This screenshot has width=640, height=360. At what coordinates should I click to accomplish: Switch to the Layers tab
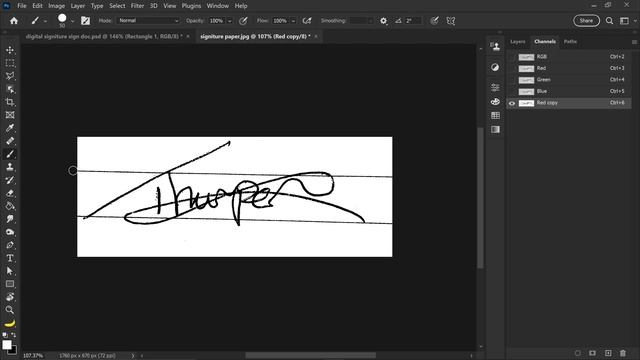(518, 42)
